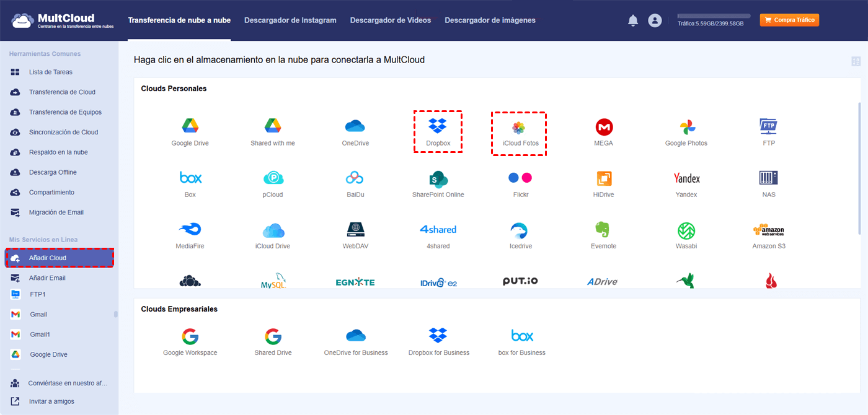Select the MEGA cloud icon
The image size is (868, 415).
[x=604, y=127]
